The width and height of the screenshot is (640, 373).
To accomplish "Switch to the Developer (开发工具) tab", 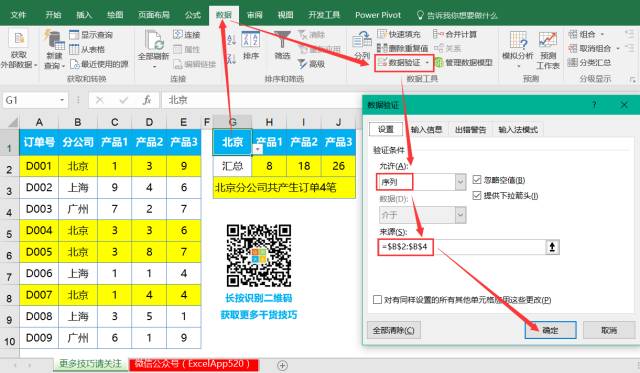I will pyautogui.click(x=324, y=15).
